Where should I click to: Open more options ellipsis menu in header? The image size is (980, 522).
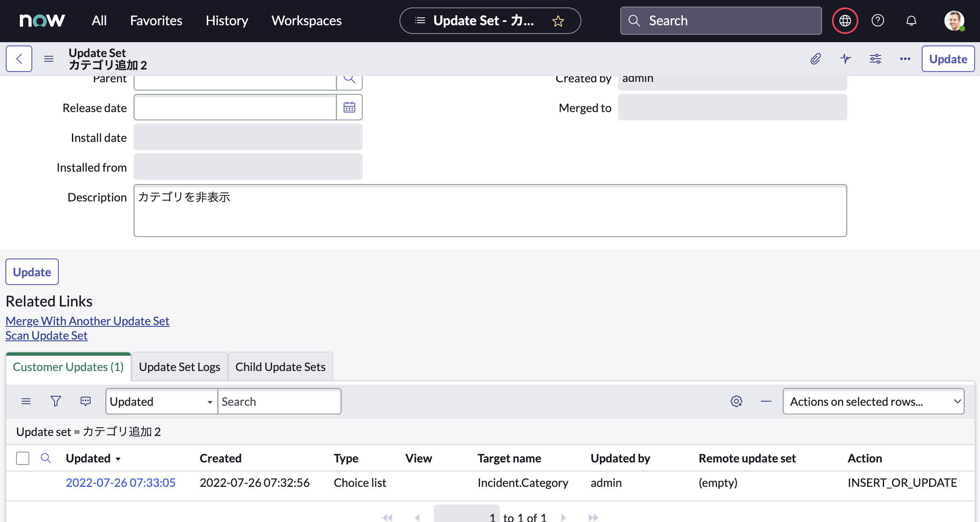coord(905,59)
